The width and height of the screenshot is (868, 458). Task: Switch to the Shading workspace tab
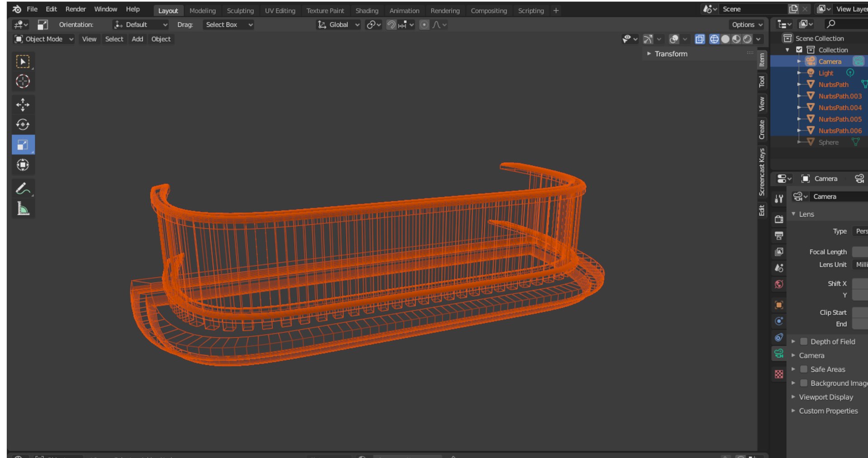367,10
